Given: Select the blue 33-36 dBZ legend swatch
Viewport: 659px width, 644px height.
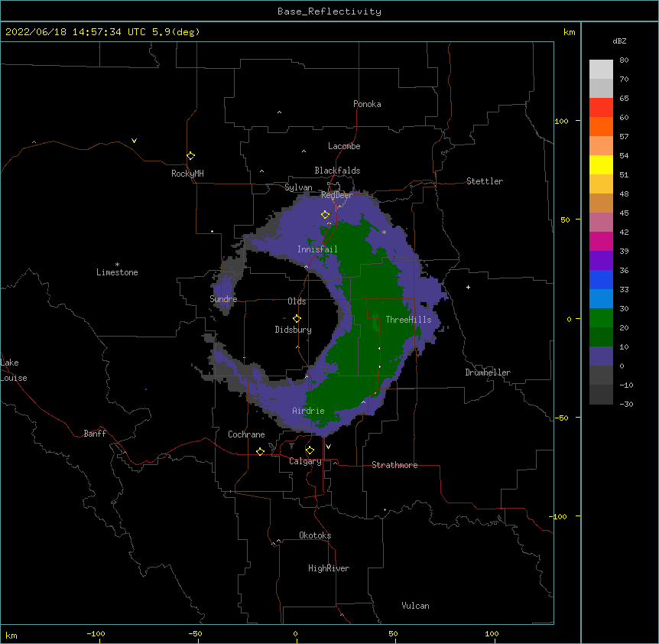Looking at the screenshot, I should coord(601,279).
